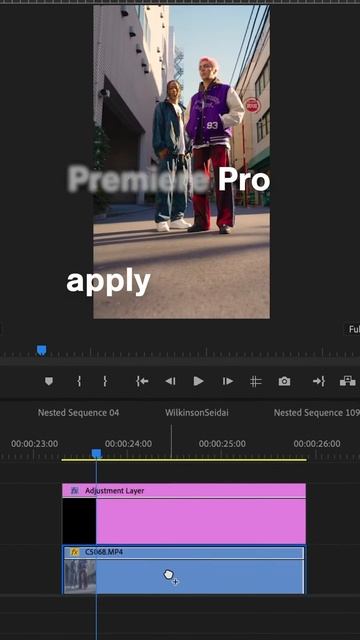Image resolution: width=360 pixels, height=640 pixels.
Task: Click the Mark In bracket button
Action: 79,381
